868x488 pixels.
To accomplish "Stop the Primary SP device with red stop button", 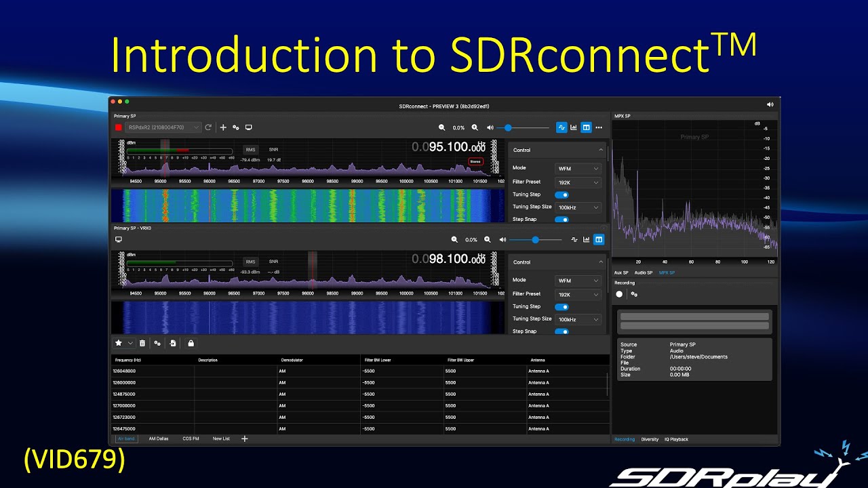I will (x=118, y=127).
